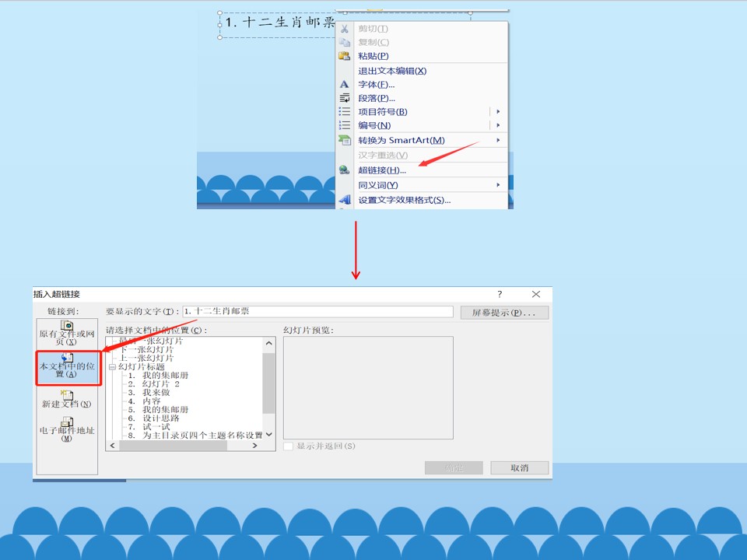Image resolution: width=747 pixels, height=560 pixels.
Task: Select 原有文件或网页 link-to icon
Action: point(67,326)
